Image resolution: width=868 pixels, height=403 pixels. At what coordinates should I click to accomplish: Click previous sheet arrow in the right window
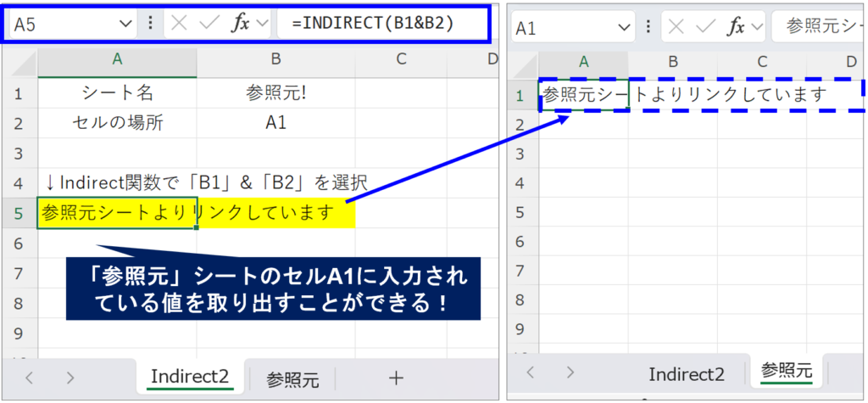[x=531, y=372]
